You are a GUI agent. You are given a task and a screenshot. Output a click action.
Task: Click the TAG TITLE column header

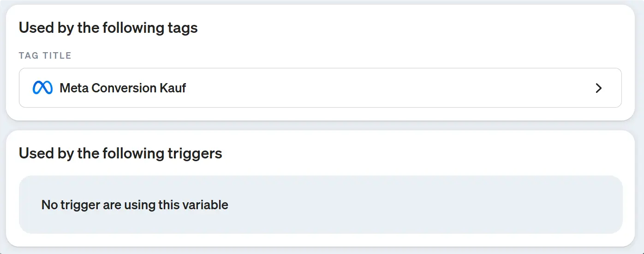tap(45, 55)
